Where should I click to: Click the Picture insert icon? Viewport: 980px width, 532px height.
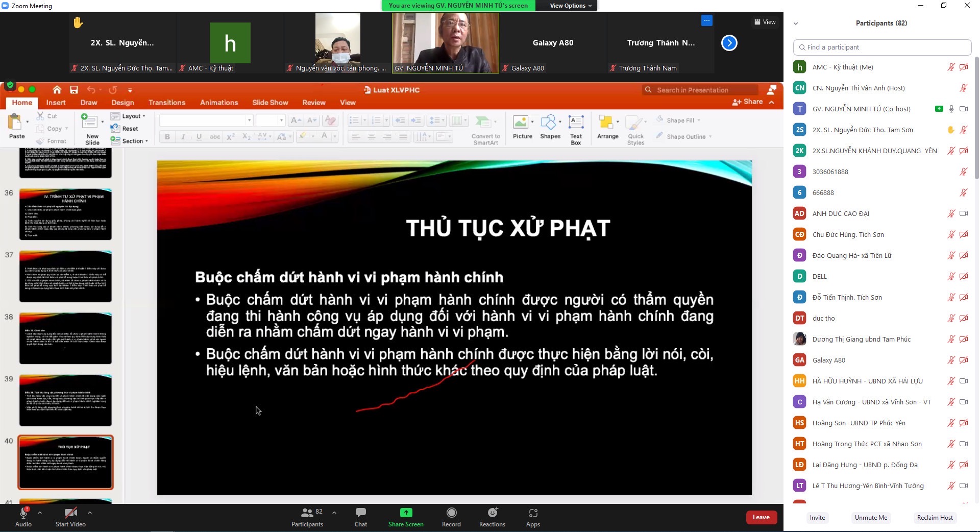(x=521, y=123)
